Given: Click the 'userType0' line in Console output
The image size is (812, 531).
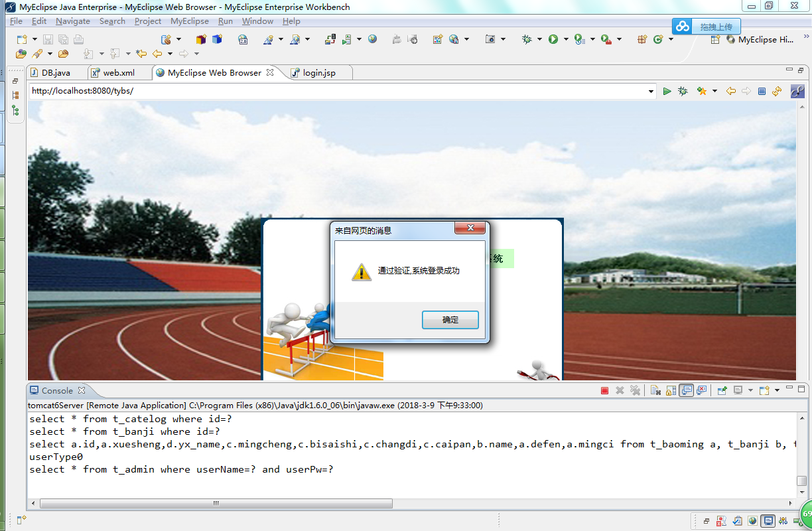Looking at the screenshot, I should click(x=56, y=457).
